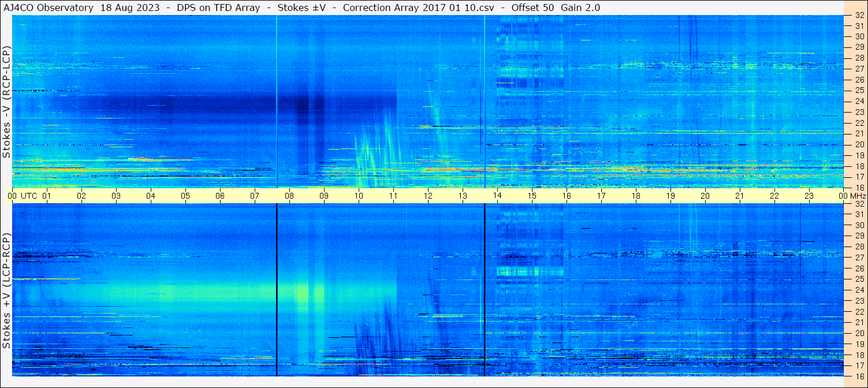
Task: Click the UTC label on the time axis
Action: [29, 196]
